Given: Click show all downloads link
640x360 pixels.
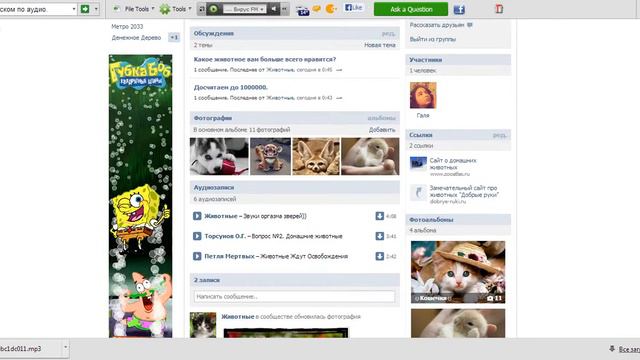Looking at the screenshot, I should point(629,349).
